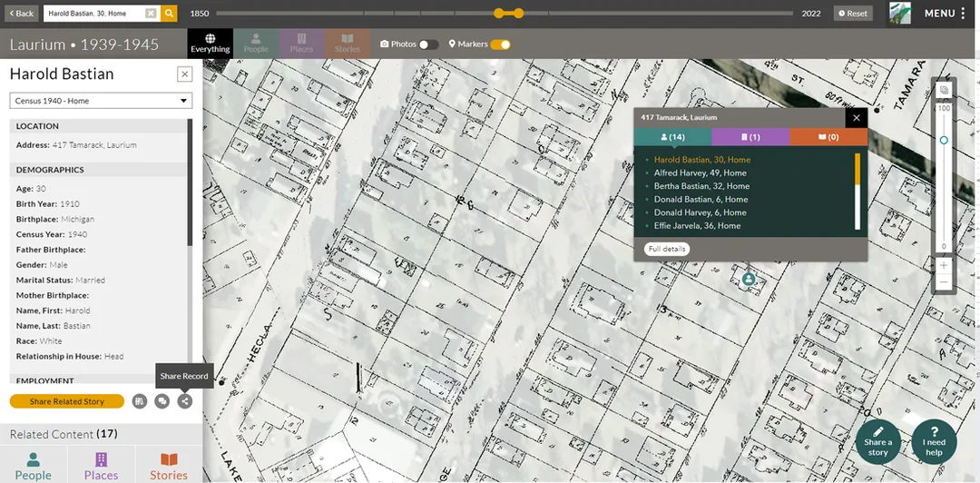
Task: Select the right timeline range handle
Action: [519, 13]
